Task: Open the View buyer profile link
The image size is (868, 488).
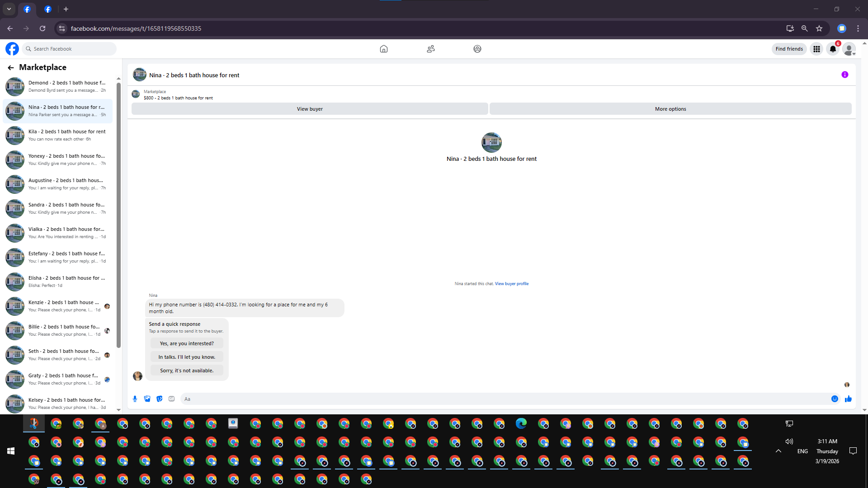Action: [511, 284]
